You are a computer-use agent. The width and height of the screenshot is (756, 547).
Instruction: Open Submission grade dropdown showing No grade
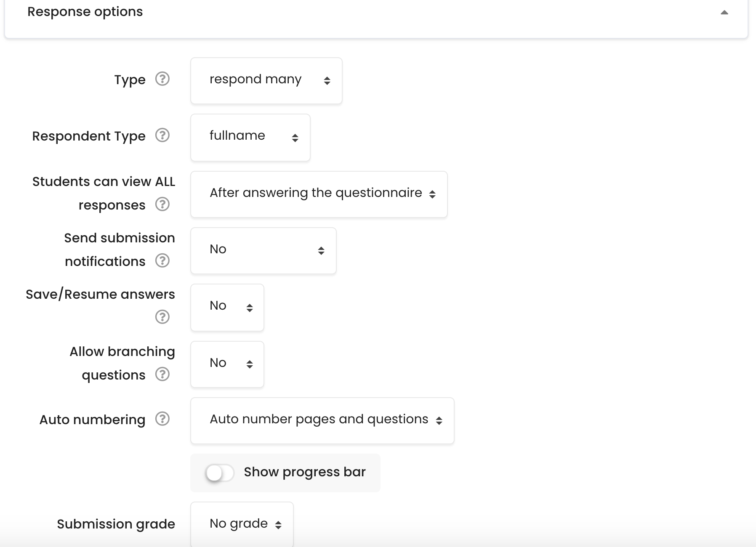coord(242,524)
